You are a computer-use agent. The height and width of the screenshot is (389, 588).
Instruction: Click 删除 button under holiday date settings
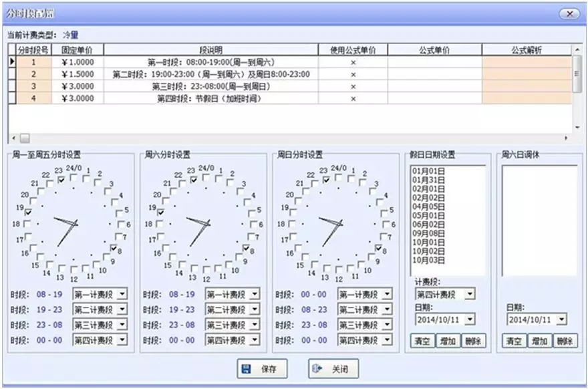point(472,342)
